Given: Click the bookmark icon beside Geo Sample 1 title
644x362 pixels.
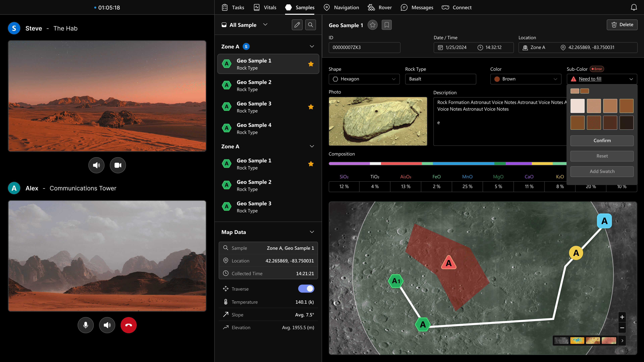Looking at the screenshot, I should [x=387, y=25].
